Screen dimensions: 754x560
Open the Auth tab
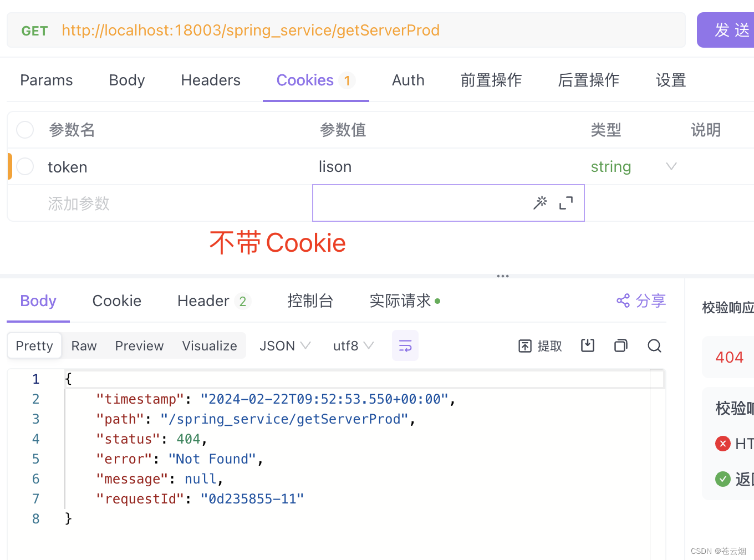point(408,80)
